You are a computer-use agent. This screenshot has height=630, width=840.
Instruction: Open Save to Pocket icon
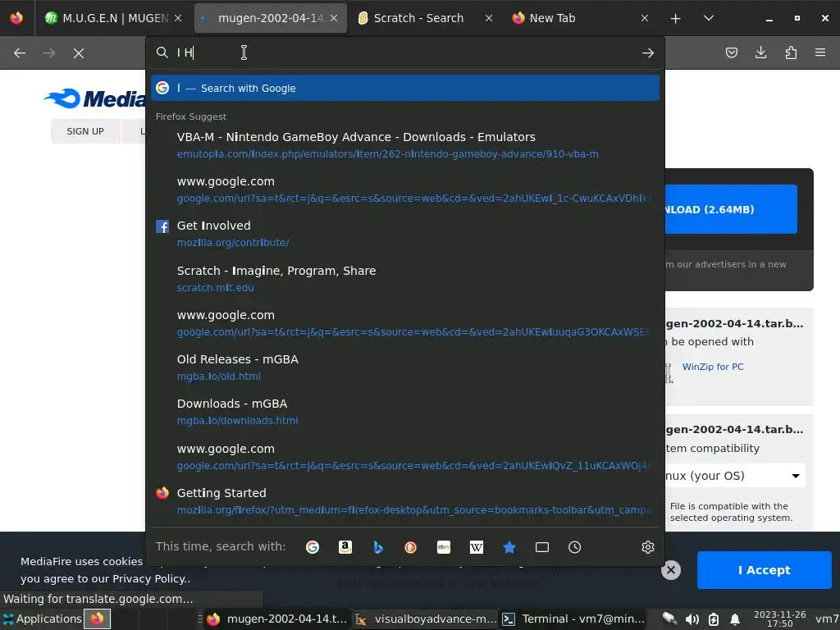click(731, 52)
